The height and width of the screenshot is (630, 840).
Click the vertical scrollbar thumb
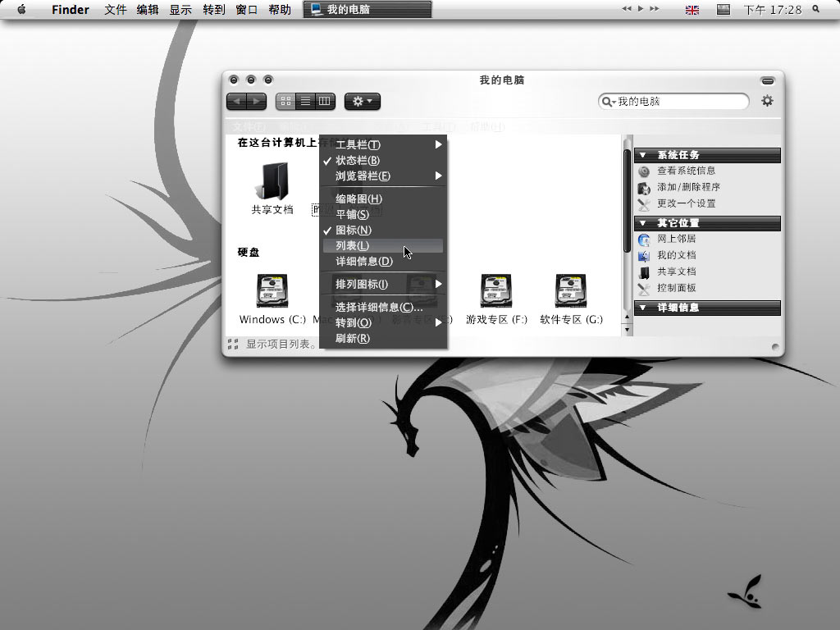628,201
